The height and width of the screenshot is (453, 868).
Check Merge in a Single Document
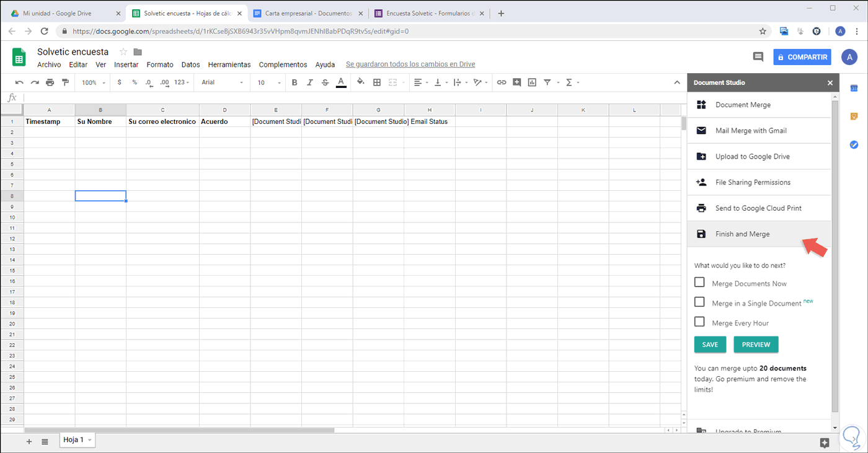click(699, 302)
